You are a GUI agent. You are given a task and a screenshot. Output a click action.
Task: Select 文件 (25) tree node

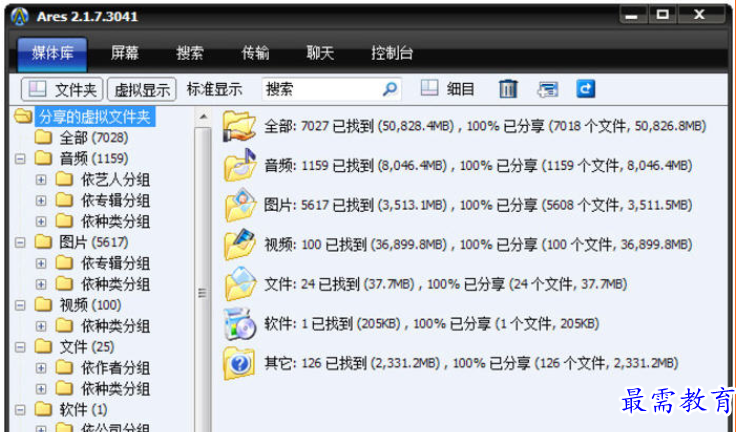87,347
